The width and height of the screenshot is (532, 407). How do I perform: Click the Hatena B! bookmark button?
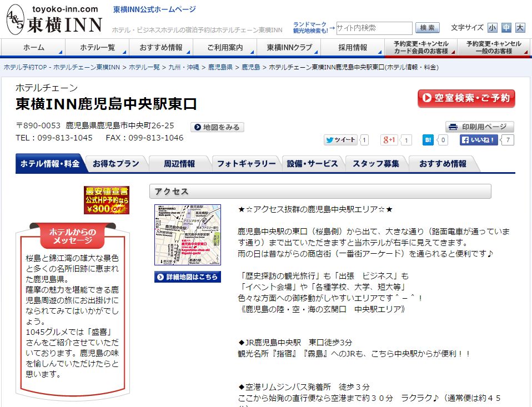[428, 140]
